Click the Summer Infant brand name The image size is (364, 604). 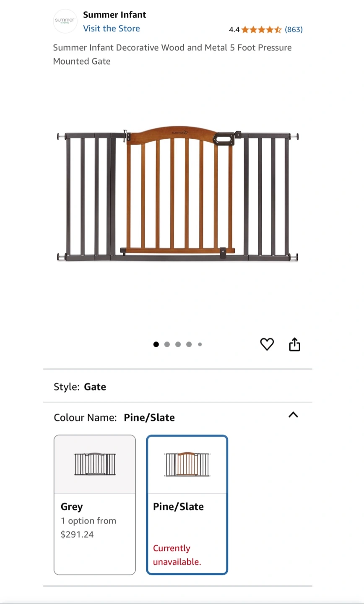point(114,15)
